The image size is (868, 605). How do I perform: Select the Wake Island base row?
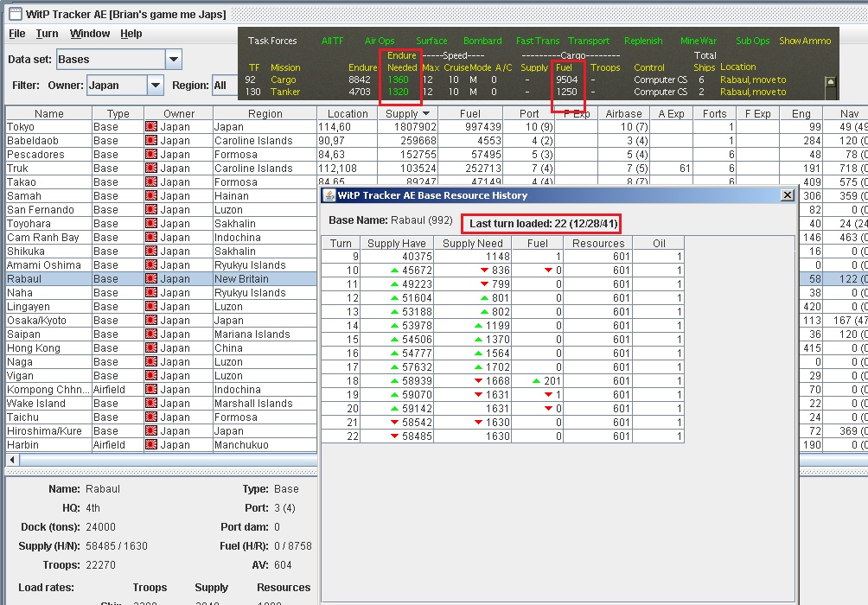coord(161,404)
